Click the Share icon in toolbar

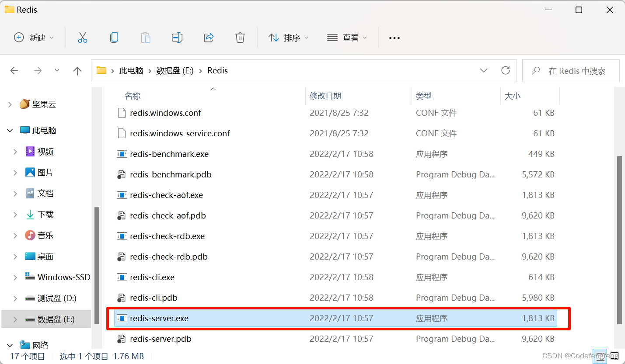click(x=209, y=38)
